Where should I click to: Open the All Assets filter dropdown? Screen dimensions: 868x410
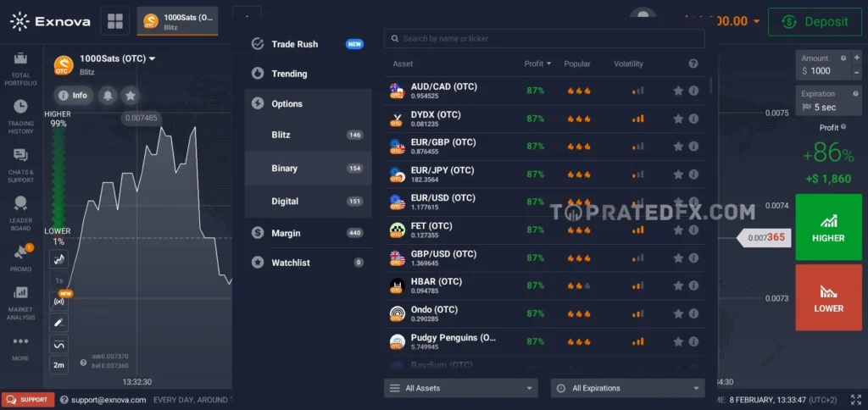coord(460,388)
